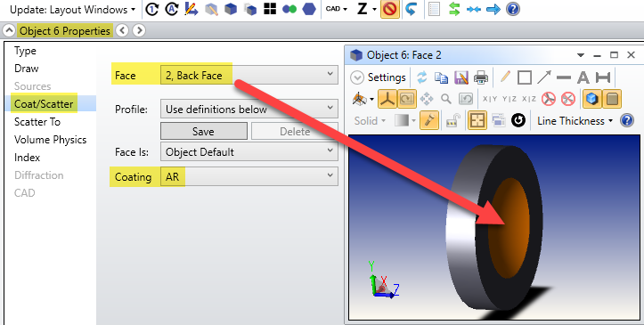Viewport: 644px width, 325px height.
Task: Switch to the X|Z plane view
Action: pyautogui.click(x=529, y=99)
